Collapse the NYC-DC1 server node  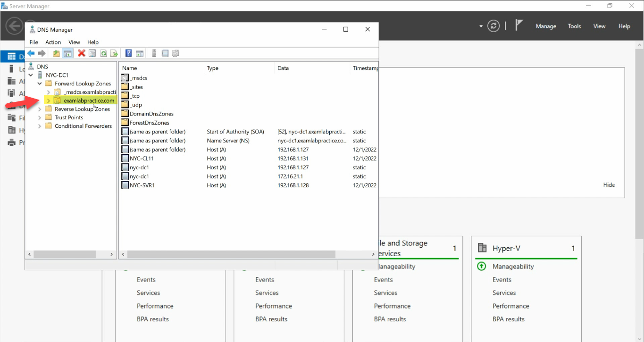pyautogui.click(x=31, y=75)
